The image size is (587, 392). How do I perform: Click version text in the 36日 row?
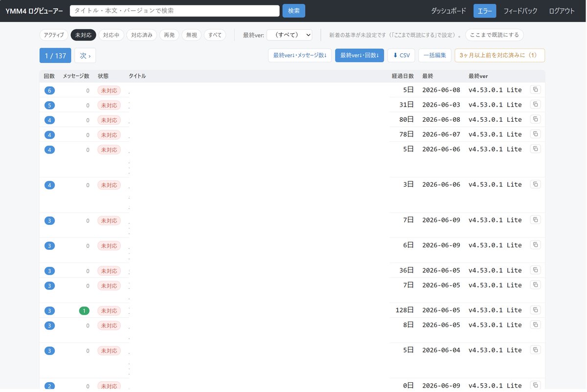[495, 270]
